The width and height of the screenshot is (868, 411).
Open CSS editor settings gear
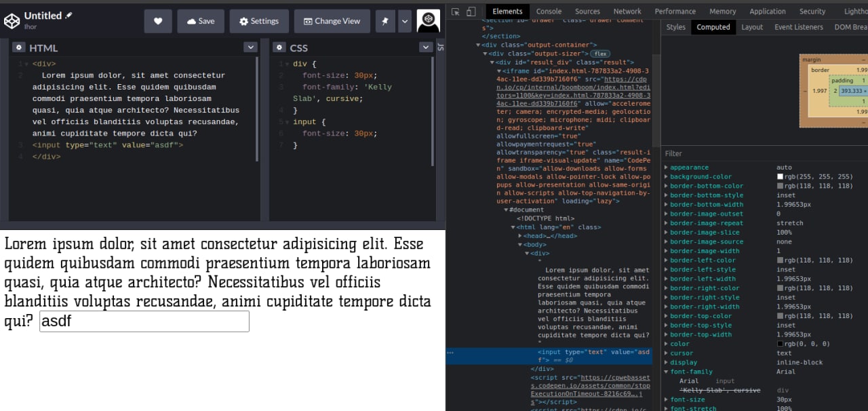[279, 47]
